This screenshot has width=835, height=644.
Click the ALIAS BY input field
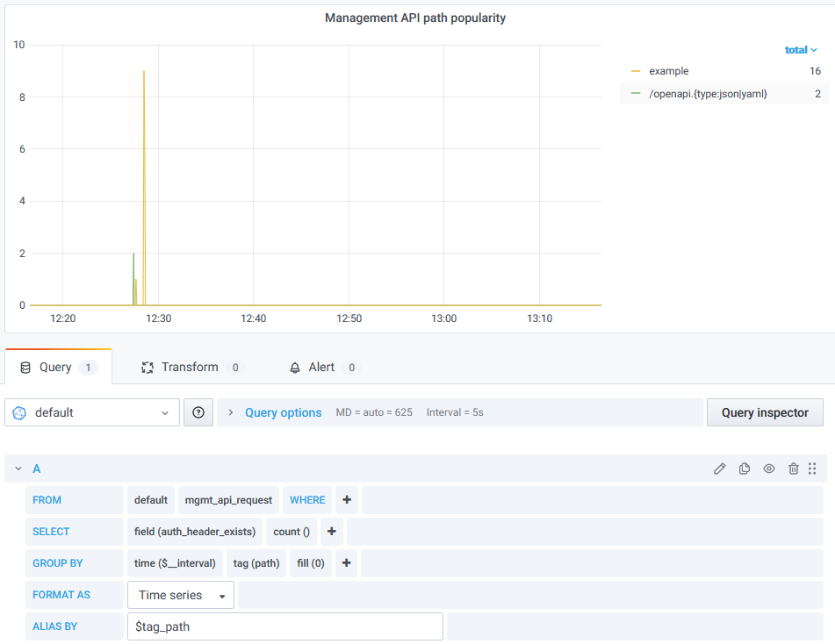[x=285, y=626]
